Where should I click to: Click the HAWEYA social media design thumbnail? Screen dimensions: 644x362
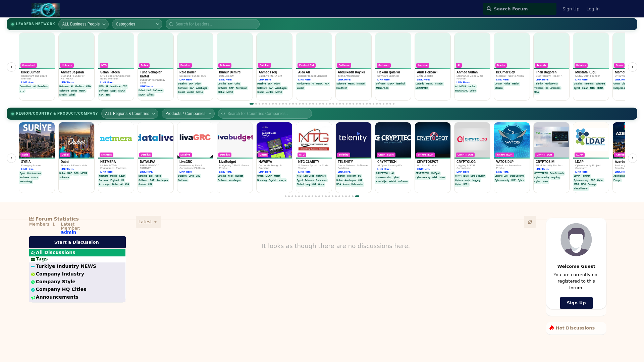274,140
